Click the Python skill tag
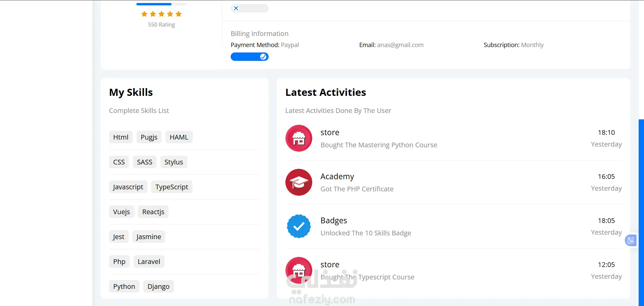The image size is (644, 306). click(124, 286)
